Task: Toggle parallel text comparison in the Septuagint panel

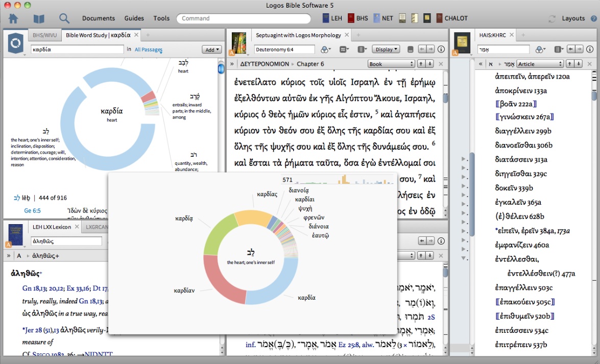Action: pyautogui.click(x=344, y=50)
